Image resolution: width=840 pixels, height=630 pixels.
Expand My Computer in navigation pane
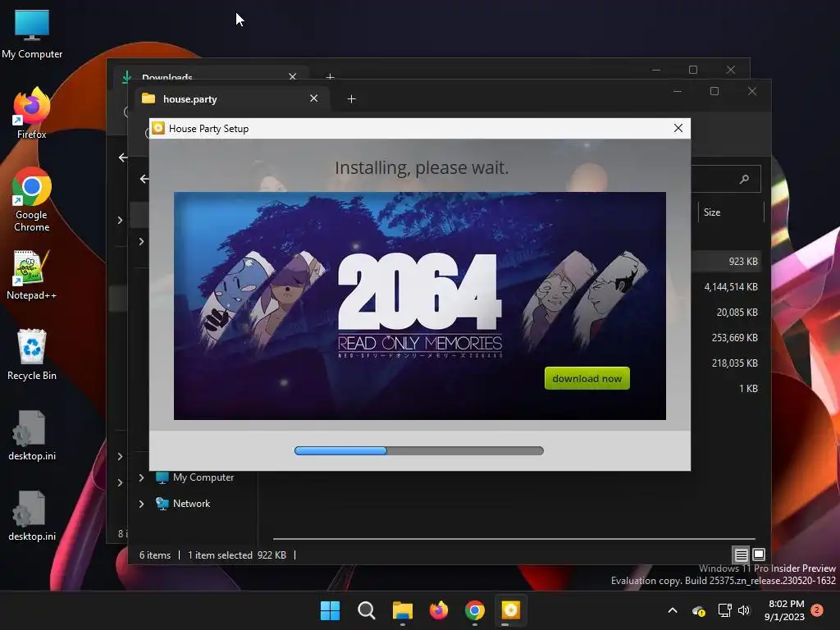(141, 477)
